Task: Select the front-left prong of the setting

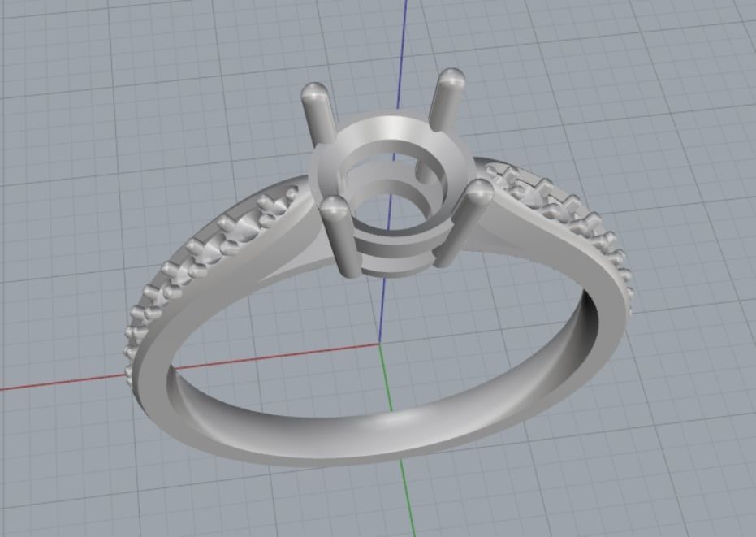Action: (340, 236)
